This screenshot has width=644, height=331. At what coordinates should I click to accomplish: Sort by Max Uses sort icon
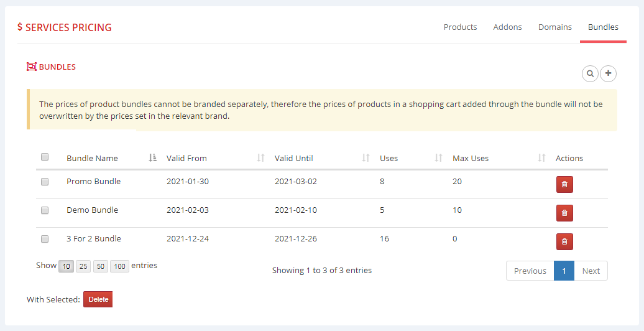541,158
